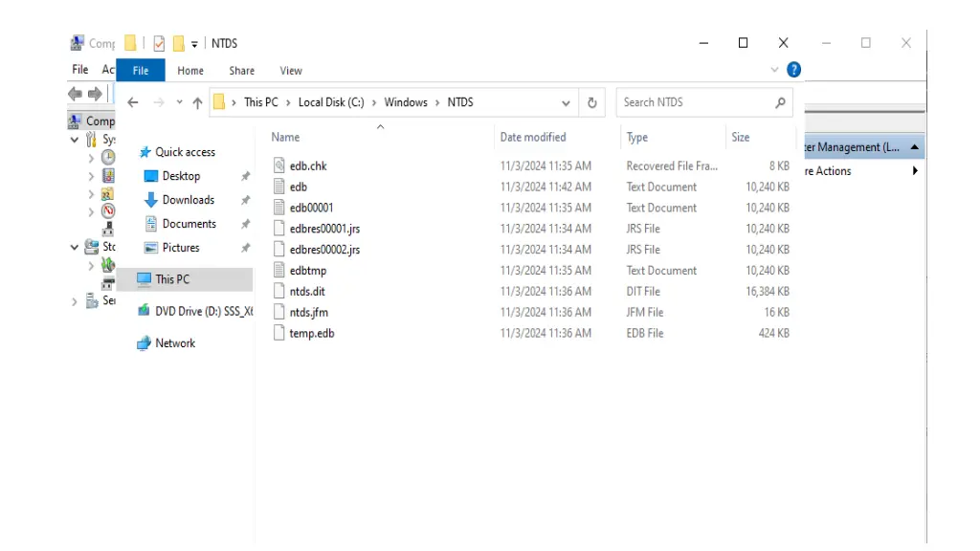Open Pictures in Quick access
This screenshot has width=980, height=551.
coord(181,248)
